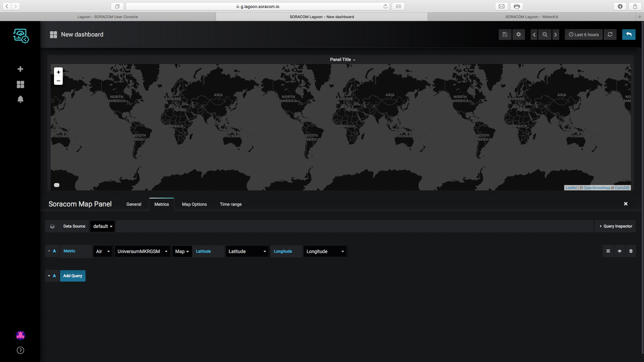Delete query A with trash icon
Image resolution: width=644 pixels, height=362 pixels.
click(631, 251)
